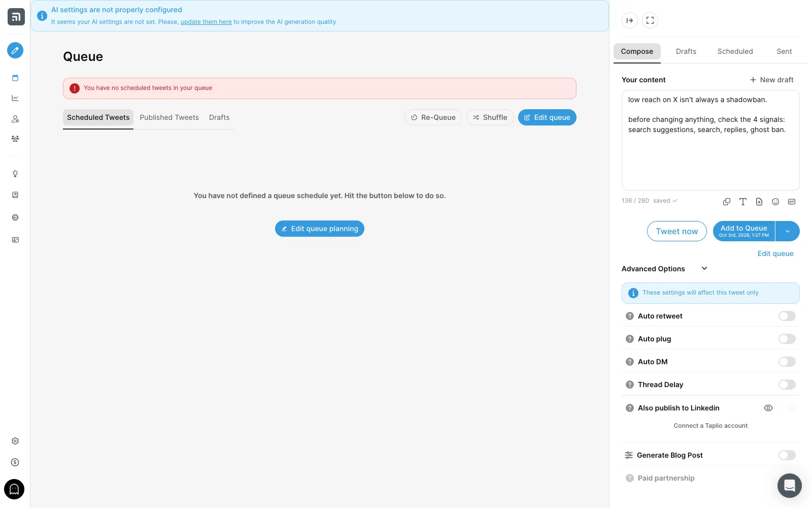Click into the tweet content text area
The width and height of the screenshot is (812, 508).
click(710, 140)
